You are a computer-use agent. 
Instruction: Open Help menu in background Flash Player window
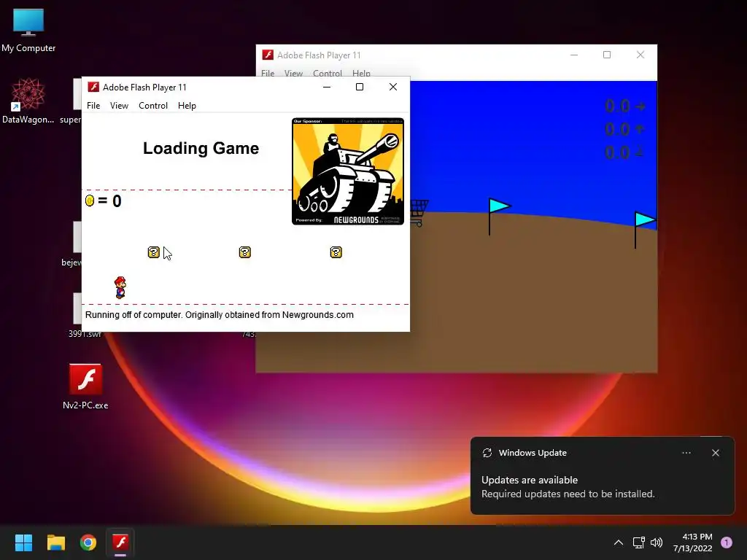point(361,74)
